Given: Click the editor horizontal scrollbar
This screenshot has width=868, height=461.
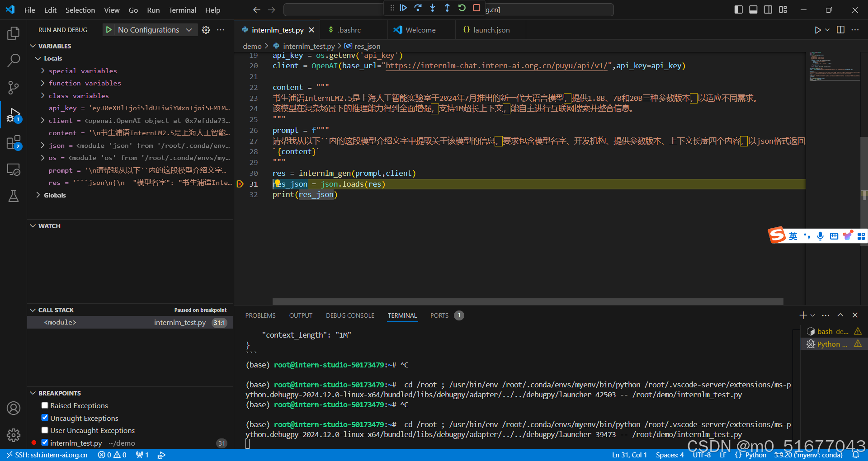Looking at the screenshot, I should pyautogui.click(x=528, y=301).
